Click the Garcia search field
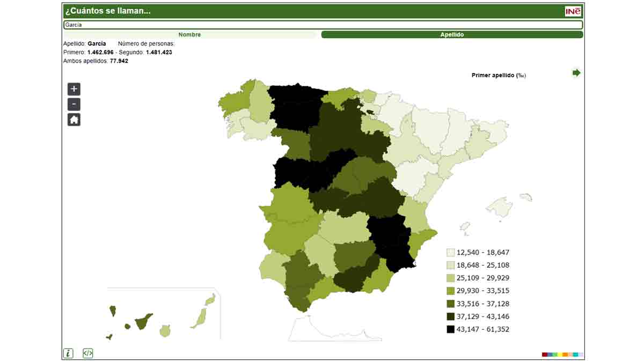The image size is (644, 362). pyautogui.click(x=322, y=25)
